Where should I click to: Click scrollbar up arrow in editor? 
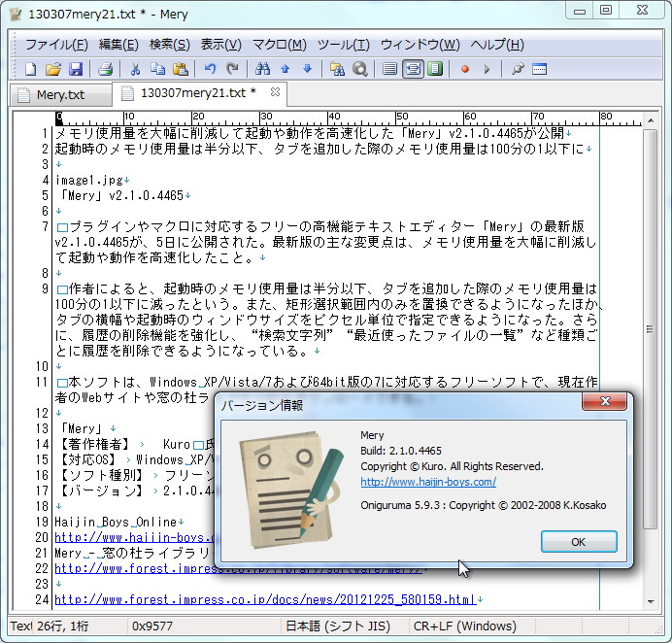pyautogui.click(x=651, y=120)
